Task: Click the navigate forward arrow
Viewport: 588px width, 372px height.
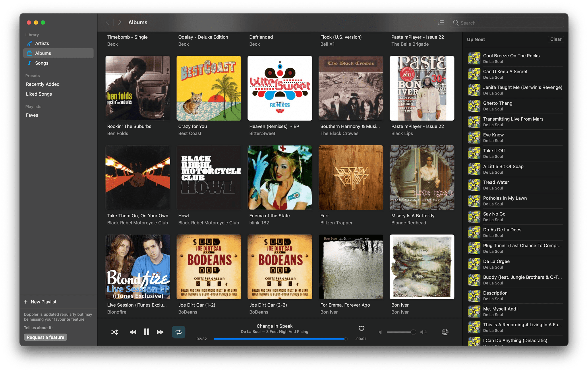Action: point(120,22)
